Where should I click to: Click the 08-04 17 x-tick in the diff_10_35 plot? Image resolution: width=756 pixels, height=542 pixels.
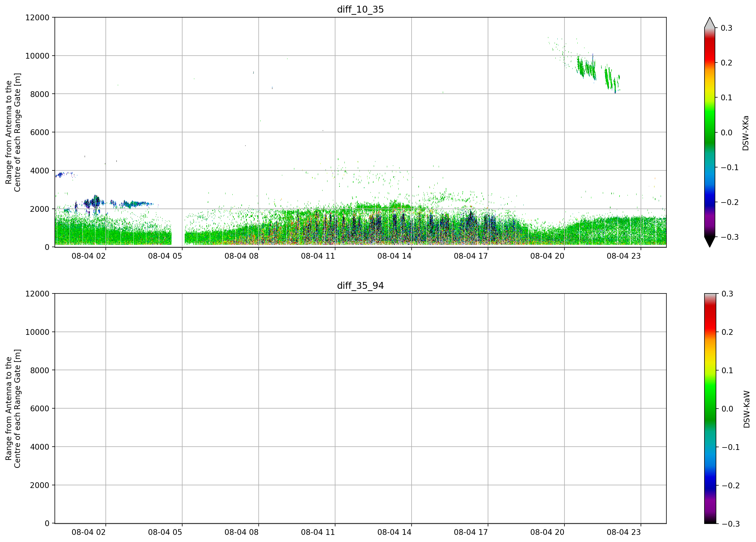[x=471, y=256]
